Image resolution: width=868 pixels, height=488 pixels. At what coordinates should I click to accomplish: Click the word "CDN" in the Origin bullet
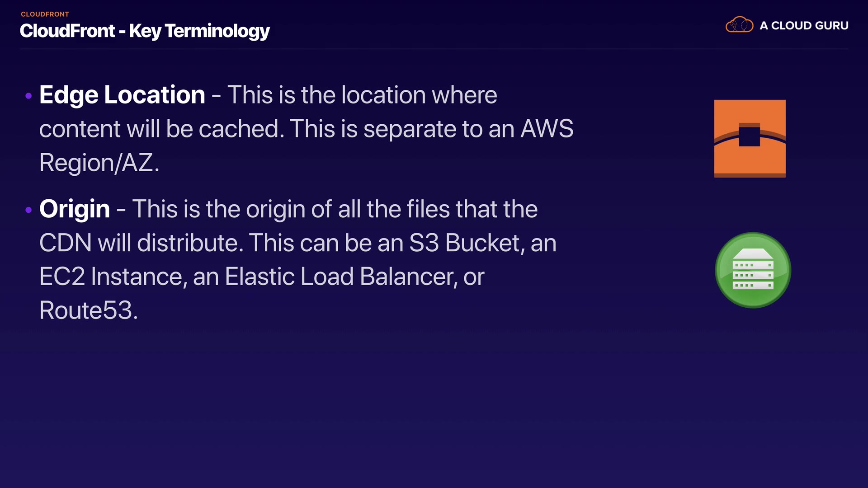pyautogui.click(x=66, y=243)
